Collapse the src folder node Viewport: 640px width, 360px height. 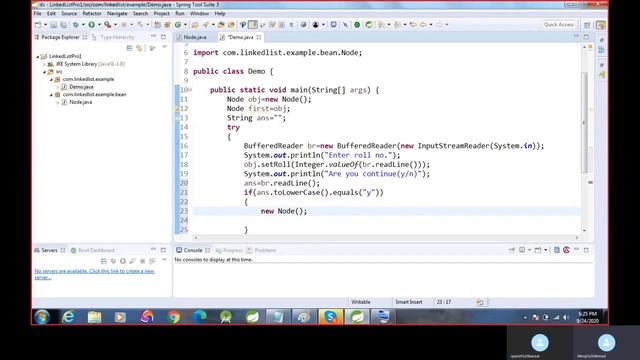click(x=44, y=72)
